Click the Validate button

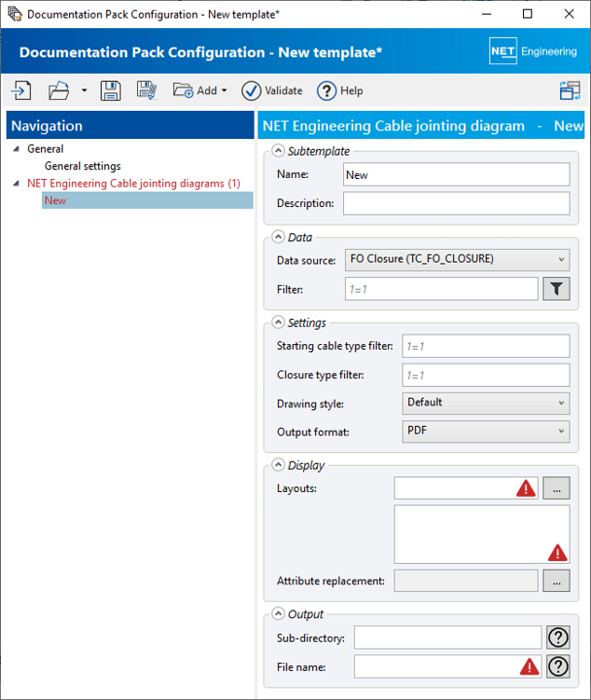tap(272, 90)
